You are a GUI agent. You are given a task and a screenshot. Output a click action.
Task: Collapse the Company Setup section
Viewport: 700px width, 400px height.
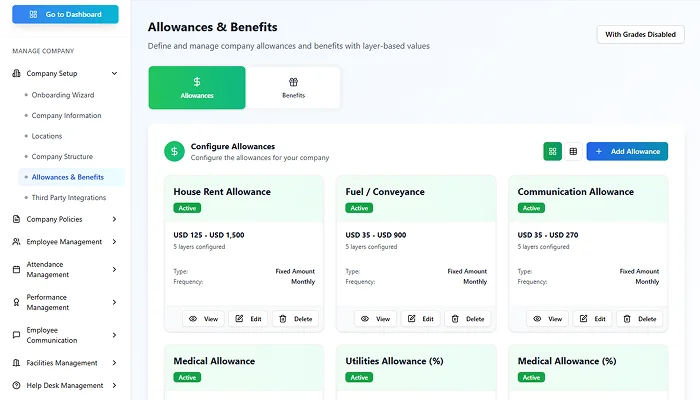[114, 73]
